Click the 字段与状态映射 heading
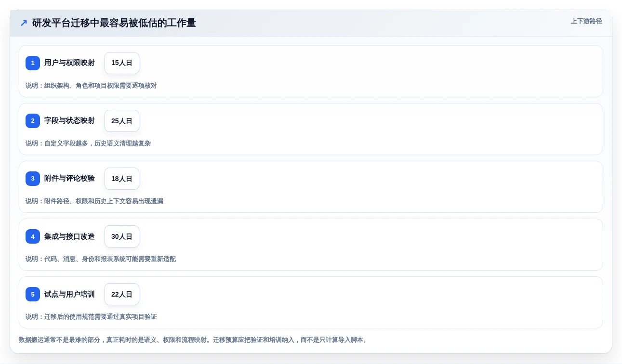Screen dimensions: 622x364 point(69,121)
